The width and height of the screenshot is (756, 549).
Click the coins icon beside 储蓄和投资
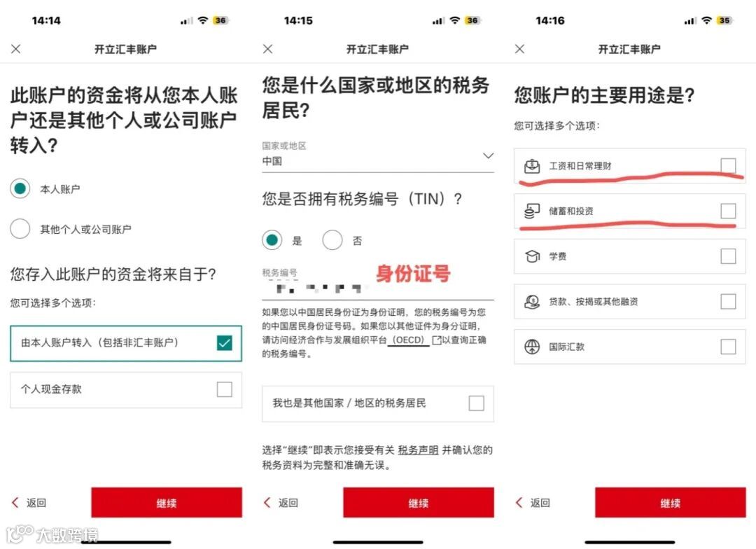click(x=532, y=211)
